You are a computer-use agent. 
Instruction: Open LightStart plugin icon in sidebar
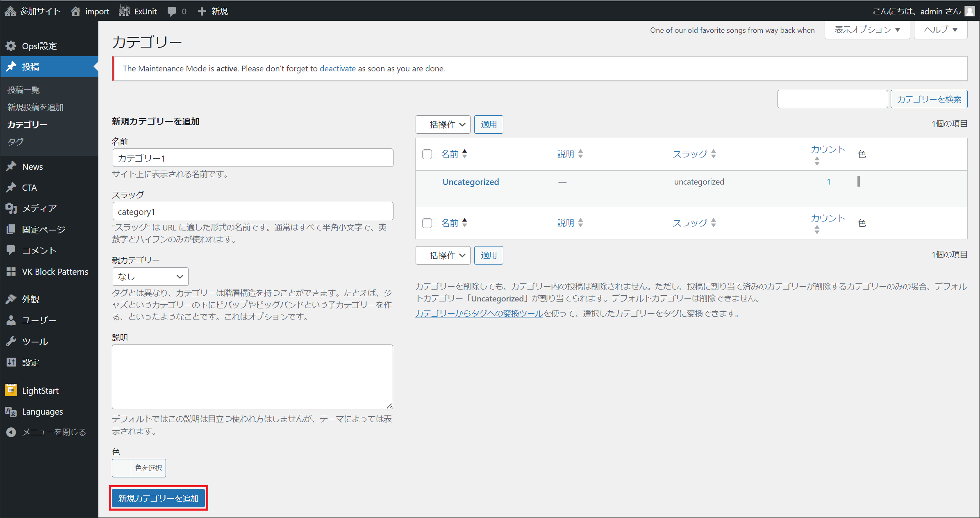(x=11, y=390)
